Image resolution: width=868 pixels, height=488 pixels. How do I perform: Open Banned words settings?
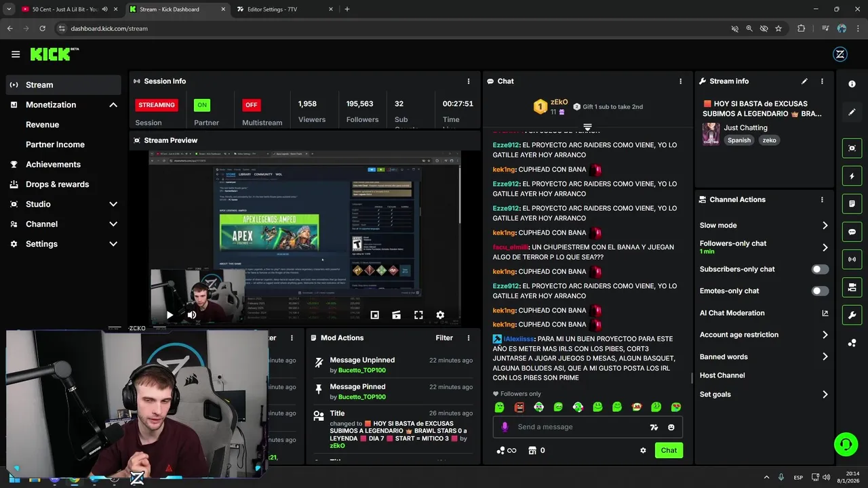click(x=764, y=357)
